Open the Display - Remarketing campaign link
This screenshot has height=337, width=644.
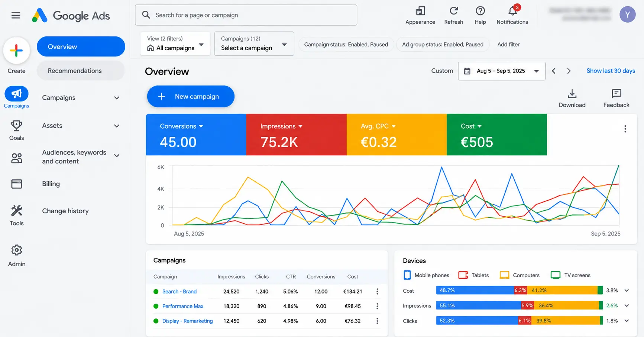click(x=187, y=321)
